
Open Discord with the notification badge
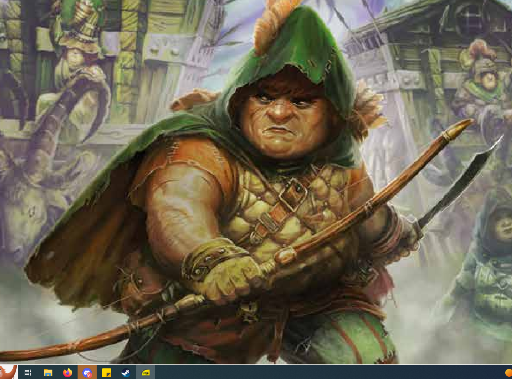coord(87,372)
